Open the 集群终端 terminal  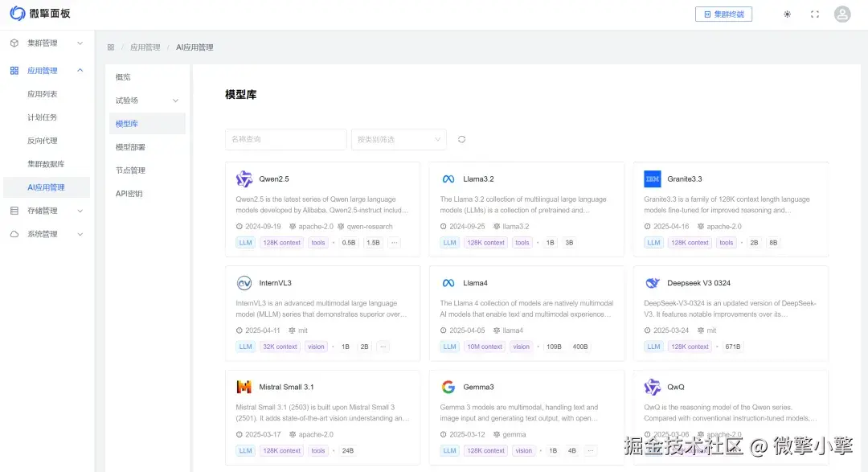722,14
